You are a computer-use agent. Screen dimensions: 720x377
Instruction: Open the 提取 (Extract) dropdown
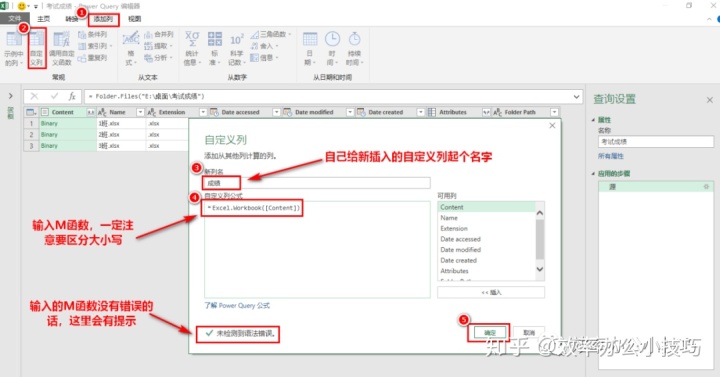point(158,46)
